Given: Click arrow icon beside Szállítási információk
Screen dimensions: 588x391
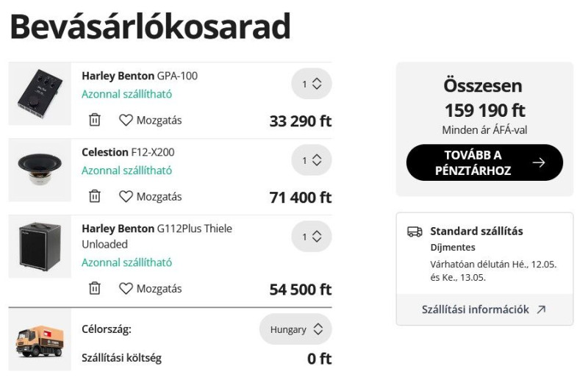Looking at the screenshot, I should (541, 309).
